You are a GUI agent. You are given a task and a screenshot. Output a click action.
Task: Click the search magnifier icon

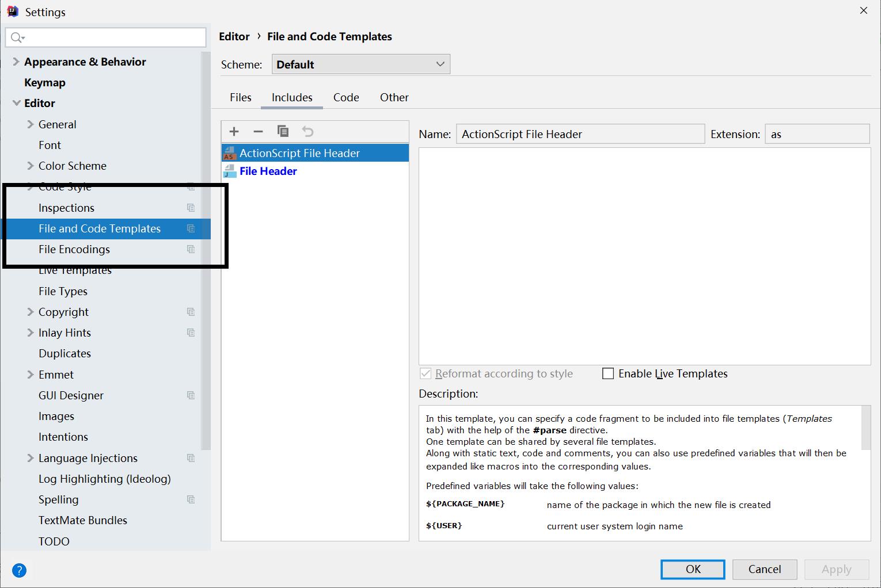coord(17,38)
